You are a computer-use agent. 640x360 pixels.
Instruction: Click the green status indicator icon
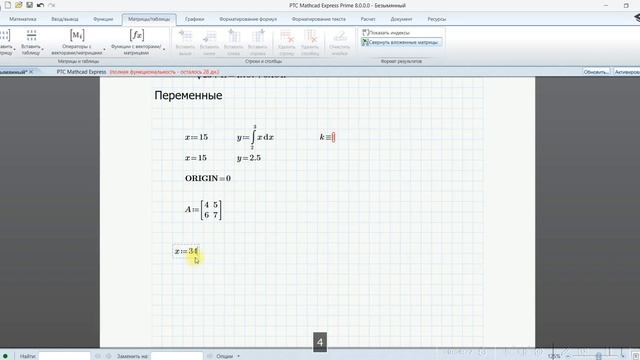click(x=5, y=356)
